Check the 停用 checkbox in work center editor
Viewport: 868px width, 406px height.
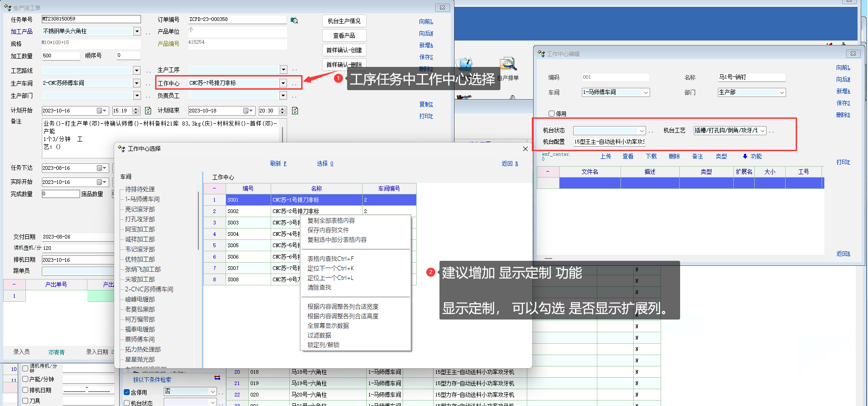(x=551, y=114)
